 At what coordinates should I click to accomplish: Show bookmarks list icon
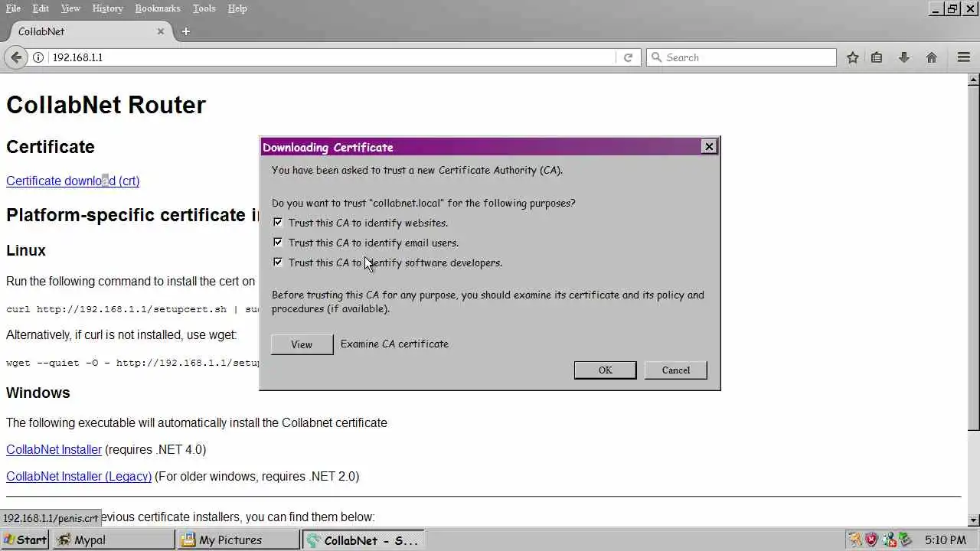click(x=877, y=57)
